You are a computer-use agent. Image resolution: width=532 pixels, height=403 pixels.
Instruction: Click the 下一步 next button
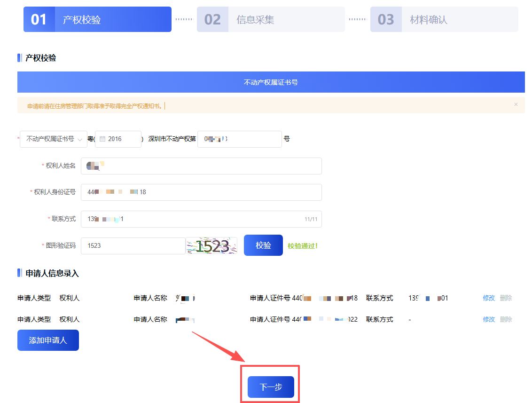(271, 387)
